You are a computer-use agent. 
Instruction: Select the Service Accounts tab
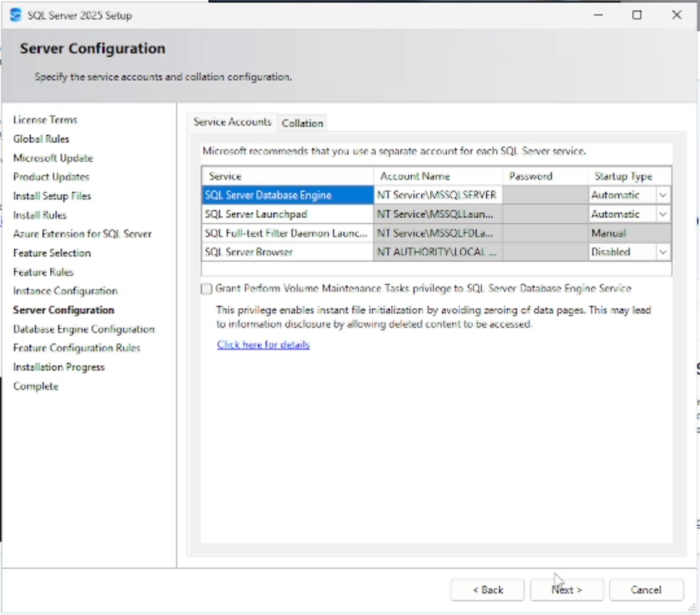(233, 121)
